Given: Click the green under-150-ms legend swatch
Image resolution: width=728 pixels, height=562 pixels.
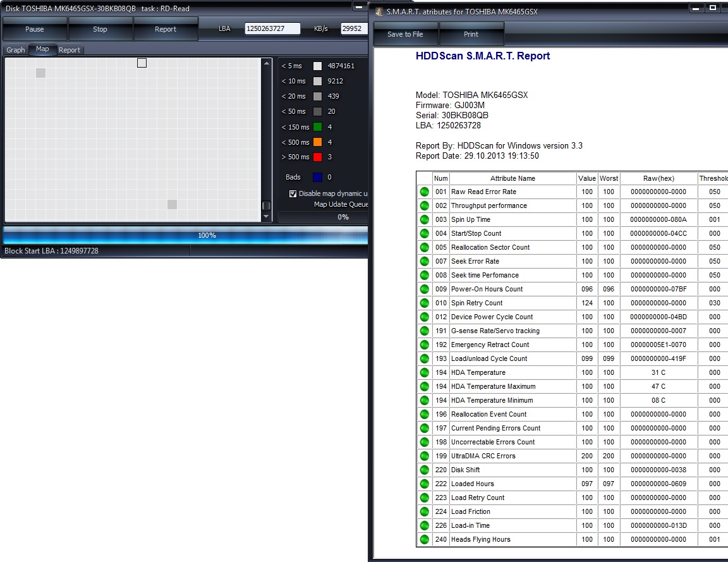Looking at the screenshot, I should click(318, 127).
